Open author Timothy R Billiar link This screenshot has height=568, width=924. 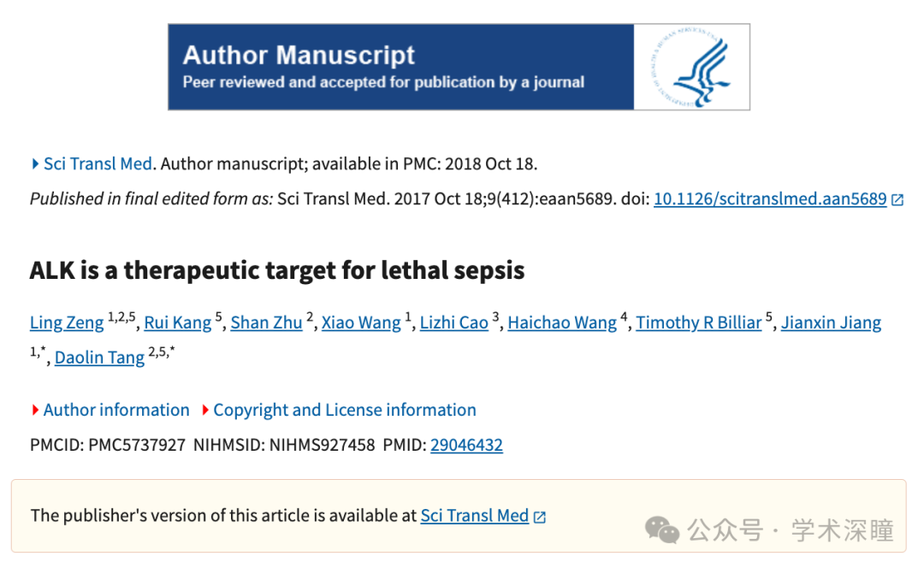(698, 322)
